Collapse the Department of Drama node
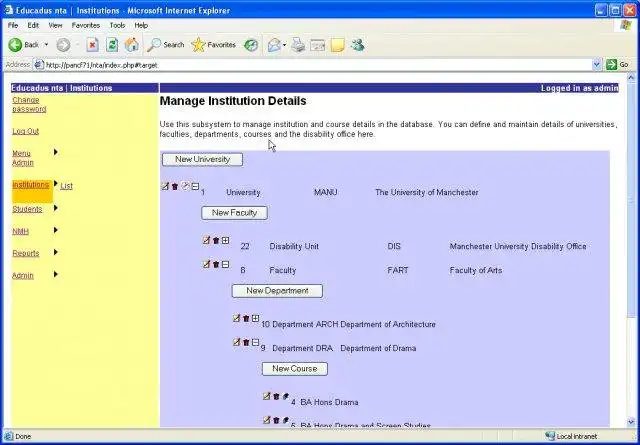Screen dimensions: 640x445 (256, 343)
